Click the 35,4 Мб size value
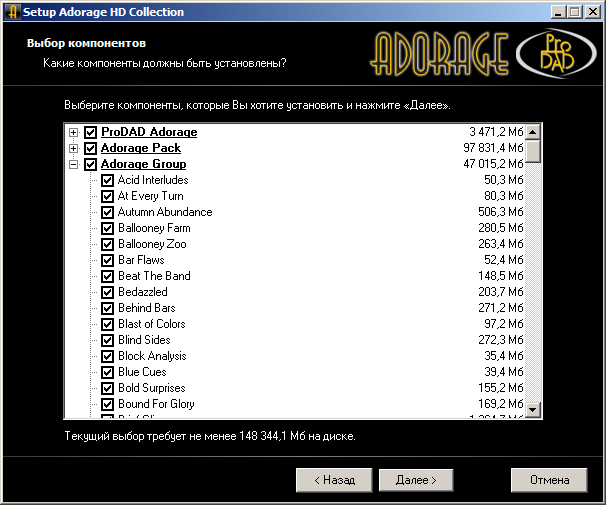The height and width of the screenshot is (505, 606). tap(504, 356)
